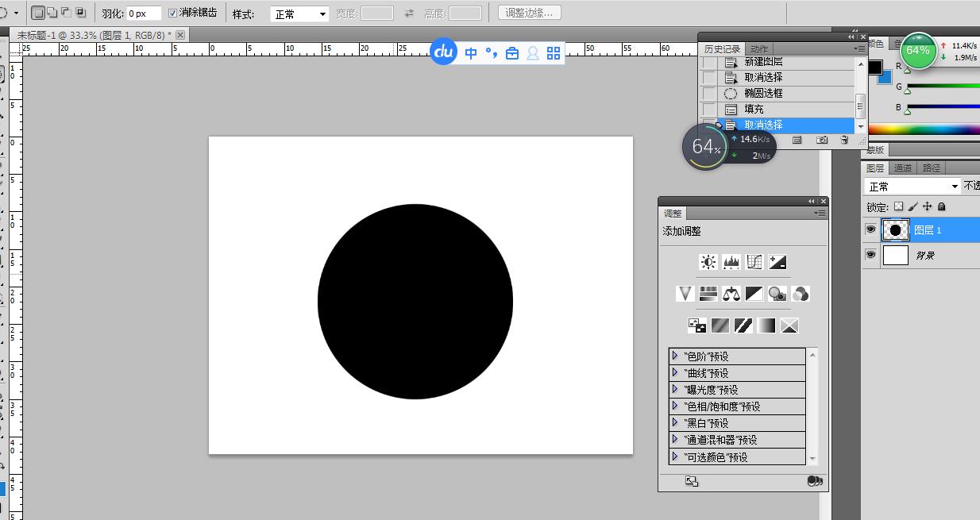The image size is (980, 520).
Task: Switch to the 动作 tab
Action: coord(759,49)
